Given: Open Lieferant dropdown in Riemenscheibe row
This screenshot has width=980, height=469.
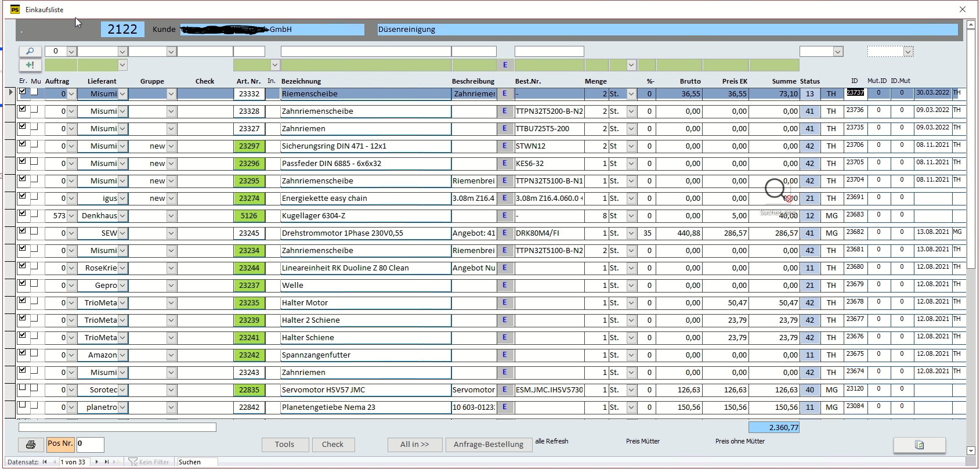Looking at the screenshot, I should (x=122, y=93).
